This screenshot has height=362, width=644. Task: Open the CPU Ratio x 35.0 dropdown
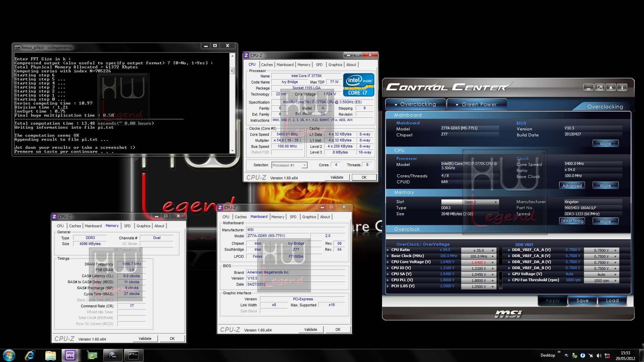tap(479, 251)
